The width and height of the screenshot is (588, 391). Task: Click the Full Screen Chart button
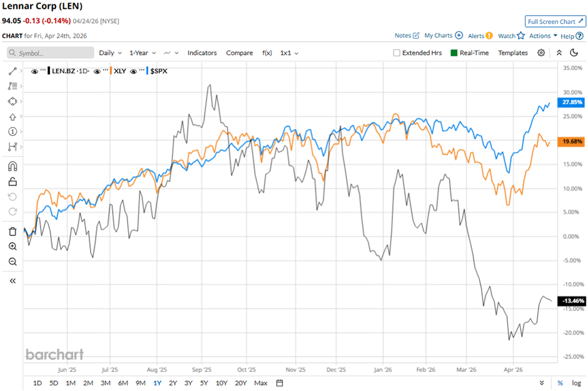pos(555,21)
